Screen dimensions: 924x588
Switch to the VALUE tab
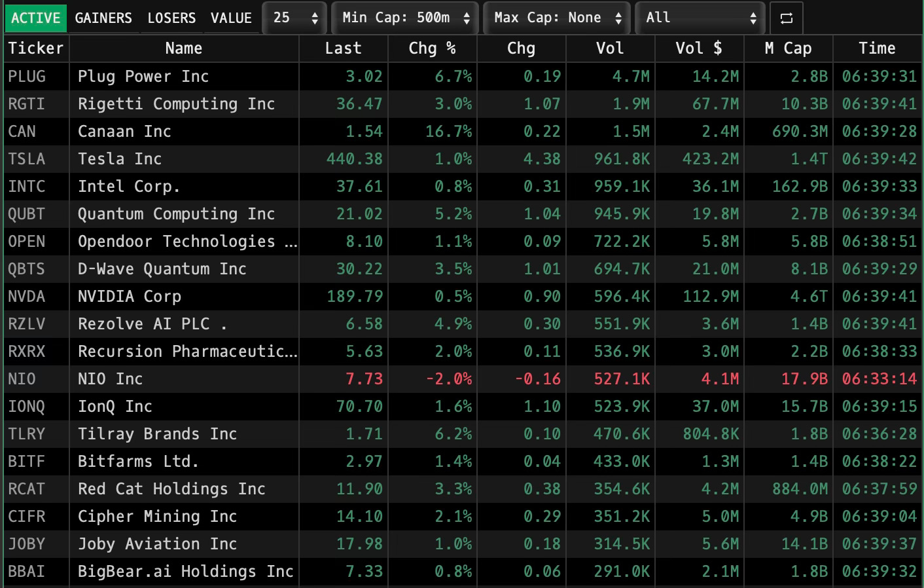point(231,18)
